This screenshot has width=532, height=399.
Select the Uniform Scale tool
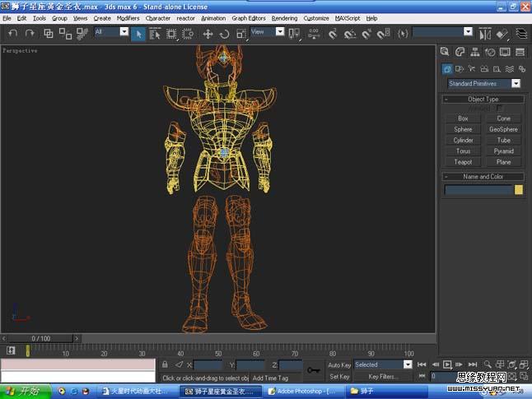[x=241, y=34]
